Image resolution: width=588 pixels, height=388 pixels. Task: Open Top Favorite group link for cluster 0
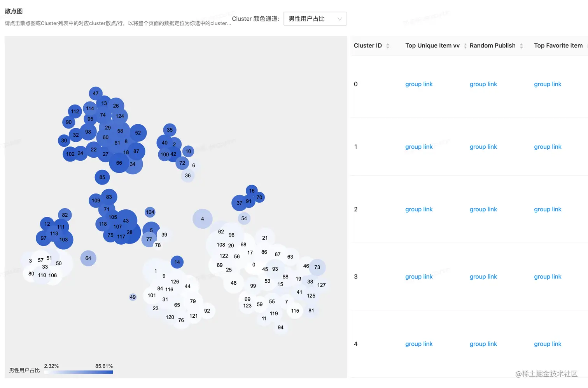click(548, 84)
